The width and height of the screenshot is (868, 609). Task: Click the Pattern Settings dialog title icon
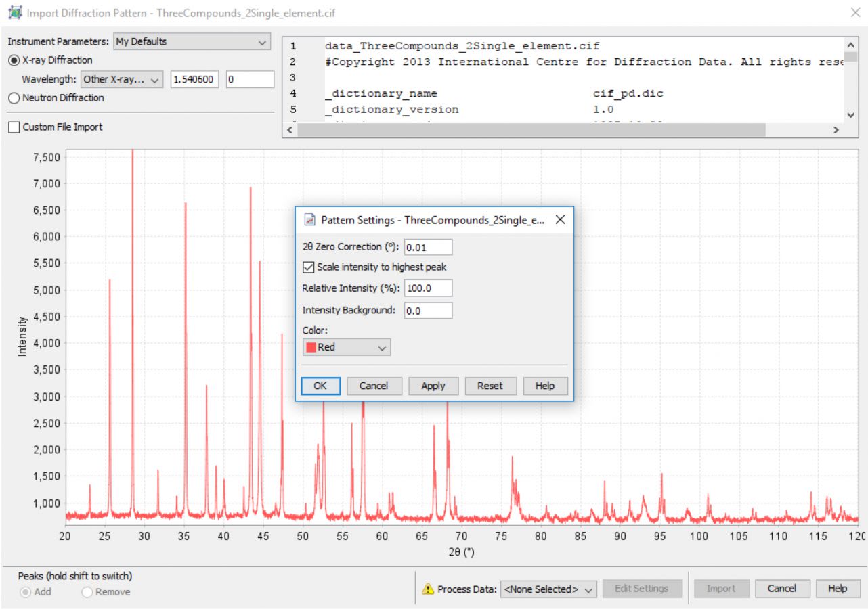(310, 220)
